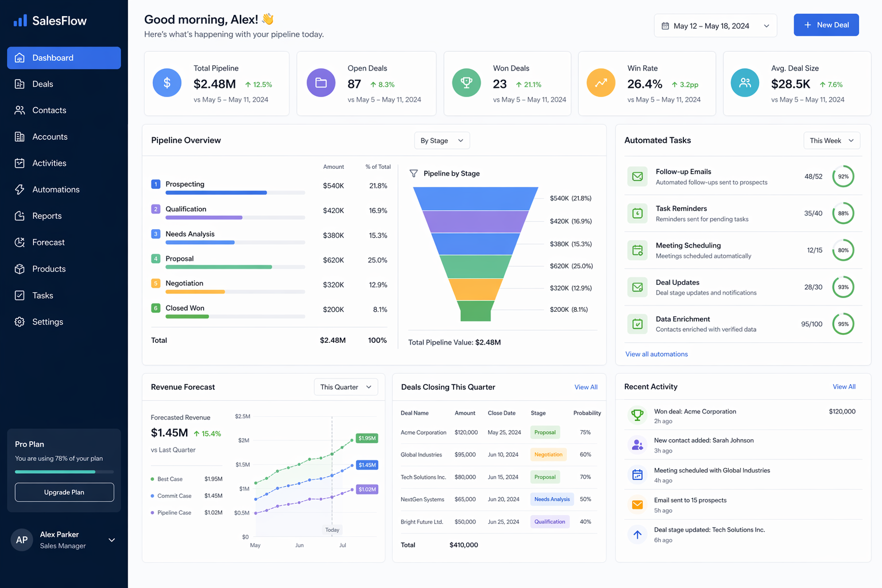This screenshot has width=882, height=588.
Task: Click the Commit Case legend entry
Action: tap(186, 496)
